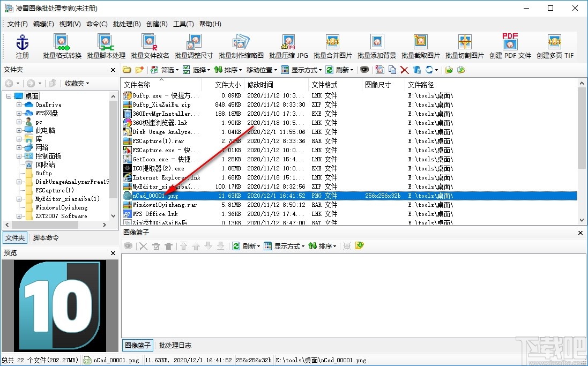The image size is (588, 366).
Task: Expand the 此电脑 tree node
Action: point(19,131)
